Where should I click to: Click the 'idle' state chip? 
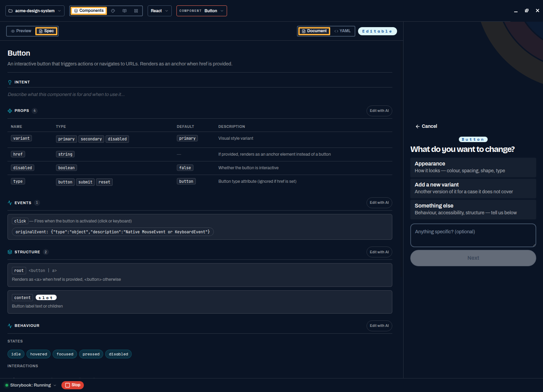[x=16, y=354]
